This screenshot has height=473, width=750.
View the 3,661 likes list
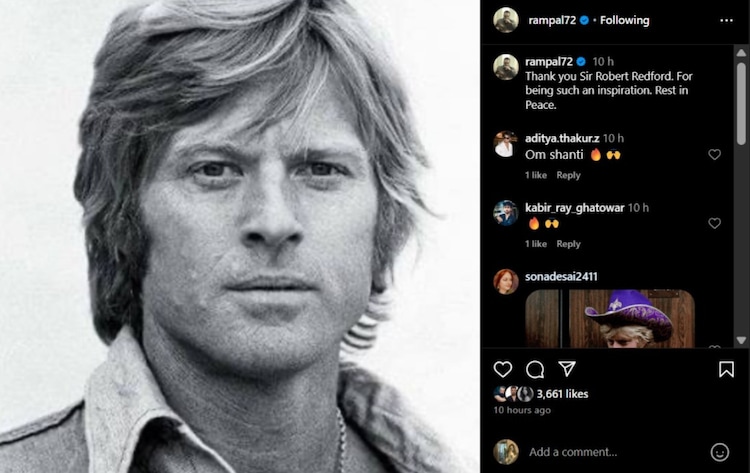coord(562,394)
